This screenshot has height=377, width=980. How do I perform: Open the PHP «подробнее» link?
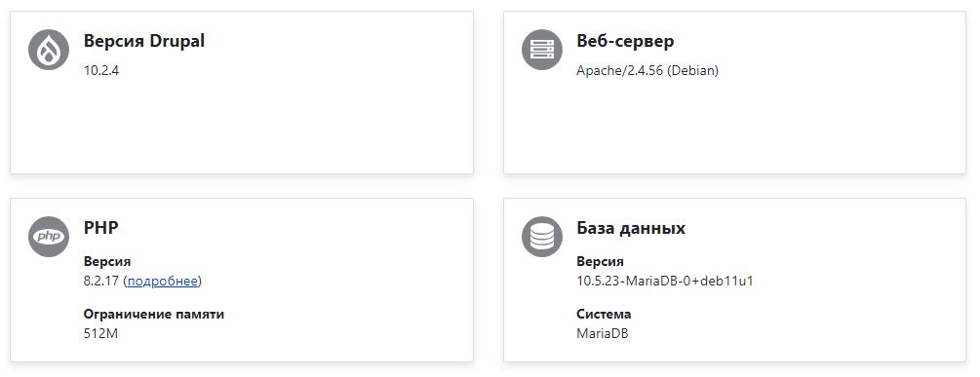pyautogui.click(x=163, y=281)
